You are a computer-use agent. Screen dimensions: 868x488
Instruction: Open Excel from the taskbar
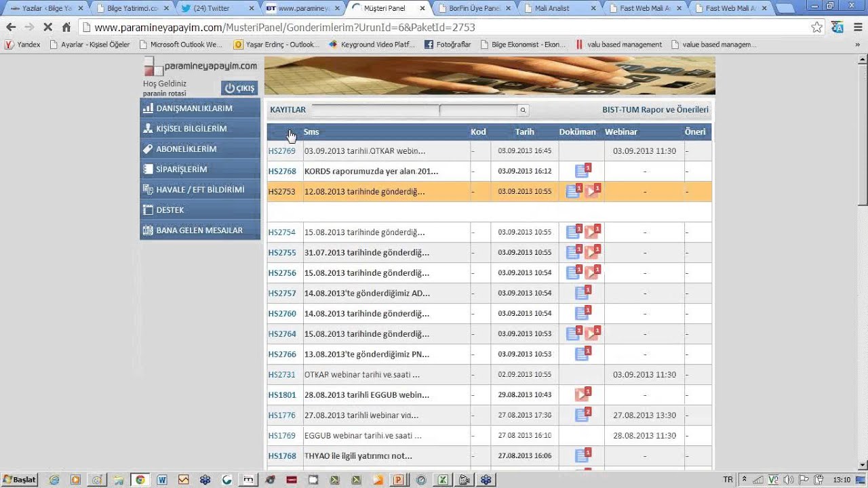click(x=442, y=480)
